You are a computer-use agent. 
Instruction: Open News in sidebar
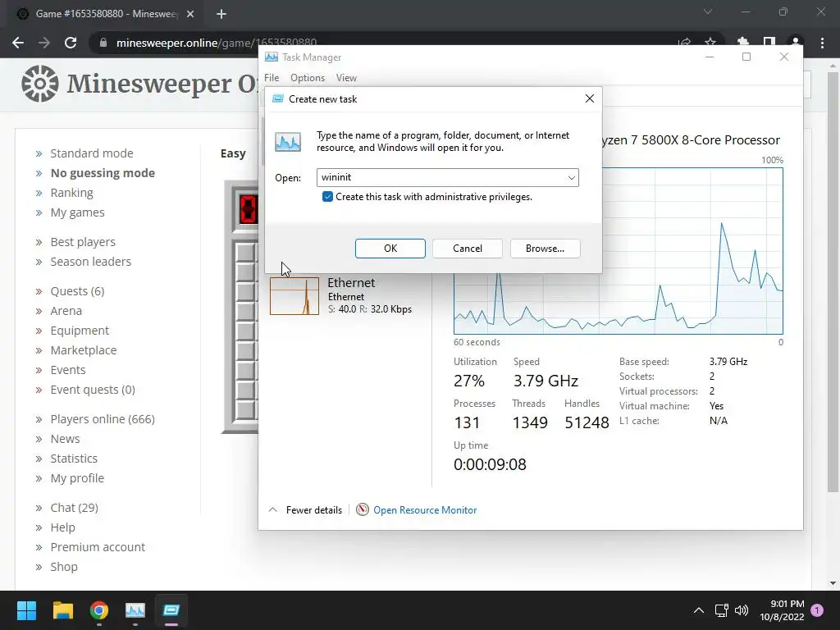65,439
